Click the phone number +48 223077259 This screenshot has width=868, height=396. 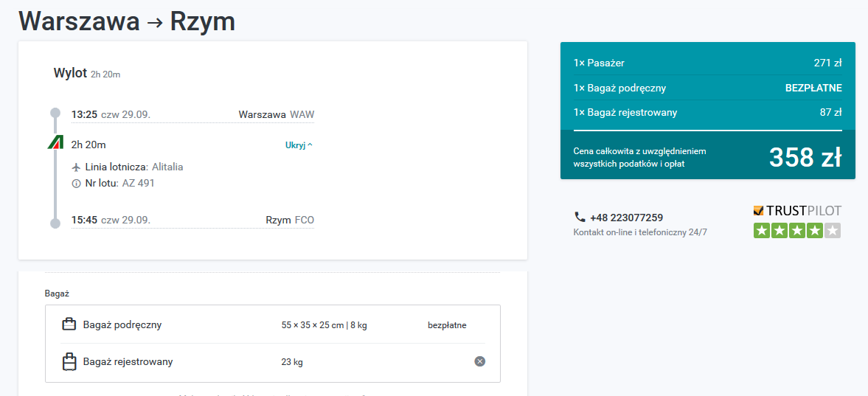pos(627,218)
